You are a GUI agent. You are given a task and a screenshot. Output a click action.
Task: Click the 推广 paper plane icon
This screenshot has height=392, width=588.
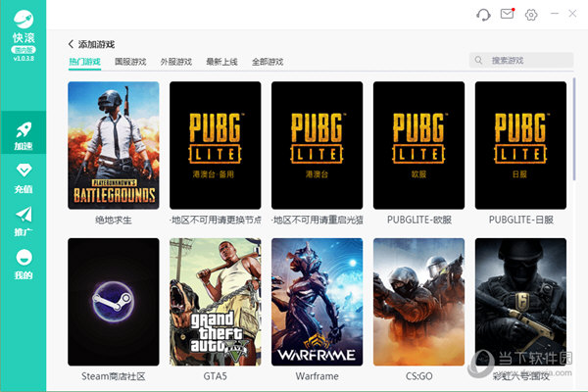coord(24,217)
